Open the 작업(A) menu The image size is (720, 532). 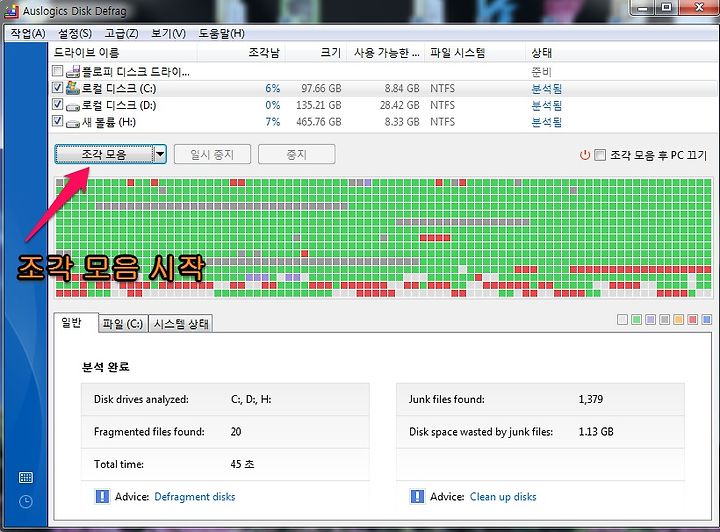28,34
